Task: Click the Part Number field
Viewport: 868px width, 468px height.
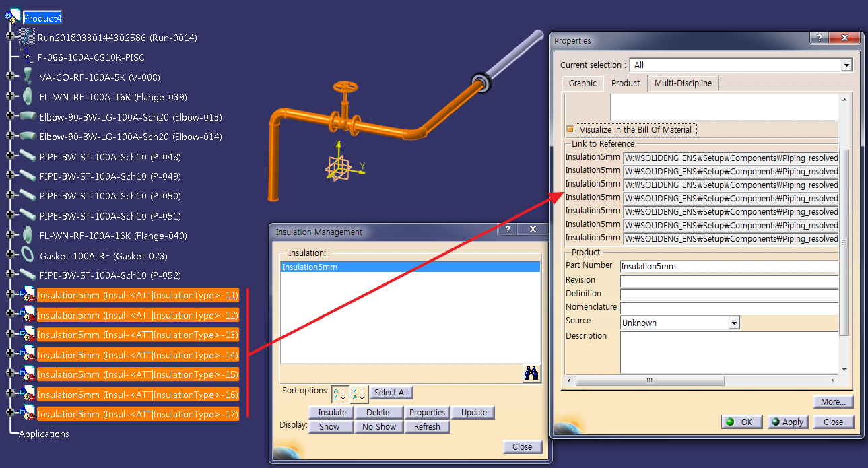Action: [729, 267]
